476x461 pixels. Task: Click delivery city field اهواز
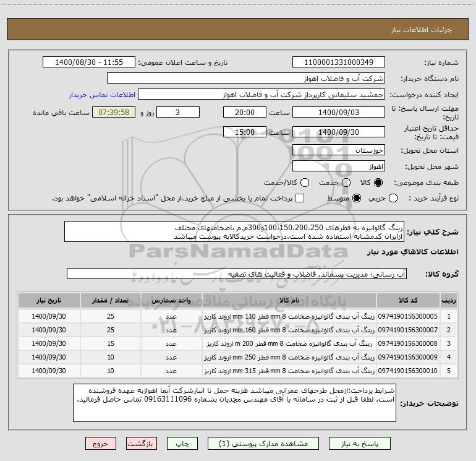coord(339,166)
